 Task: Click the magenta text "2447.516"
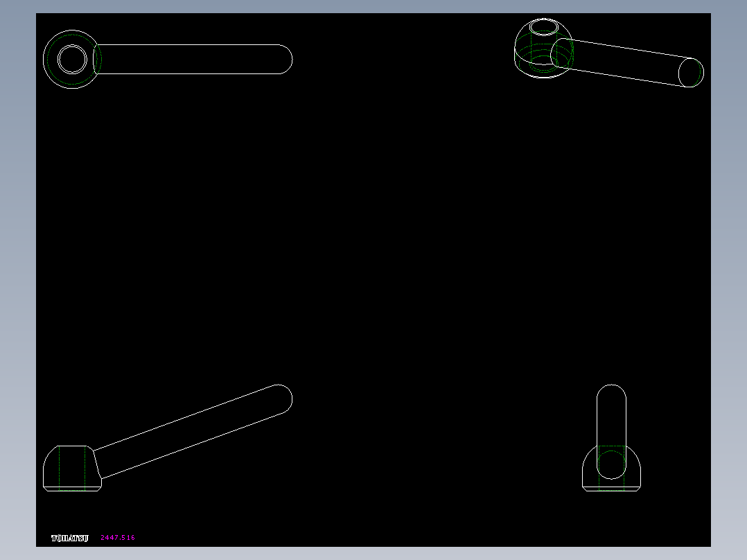pyautogui.click(x=118, y=538)
